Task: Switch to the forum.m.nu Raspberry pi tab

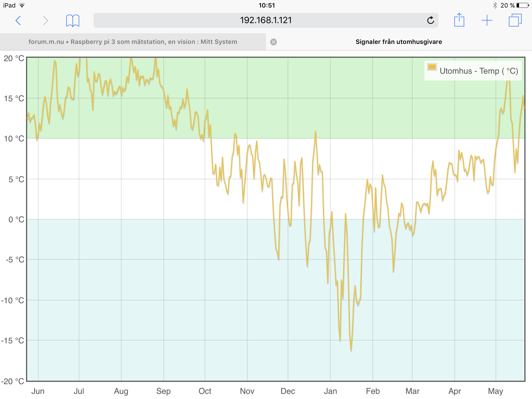Action: (133, 42)
